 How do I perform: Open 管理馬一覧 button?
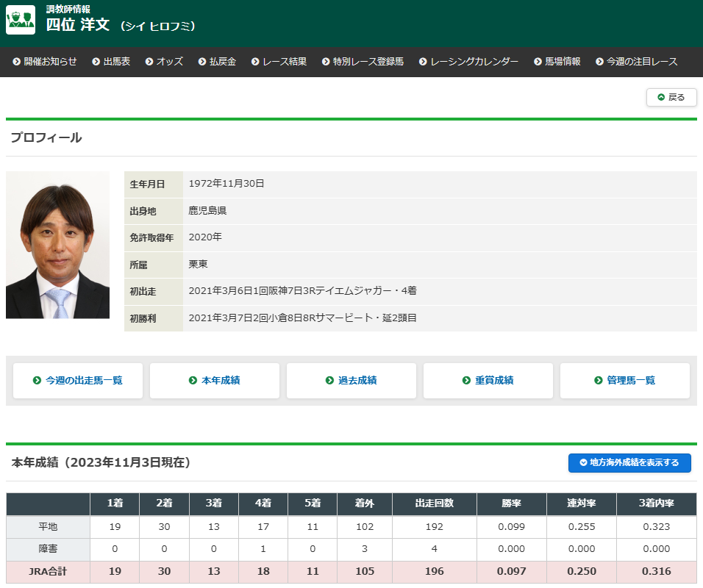click(x=625, y=381)
